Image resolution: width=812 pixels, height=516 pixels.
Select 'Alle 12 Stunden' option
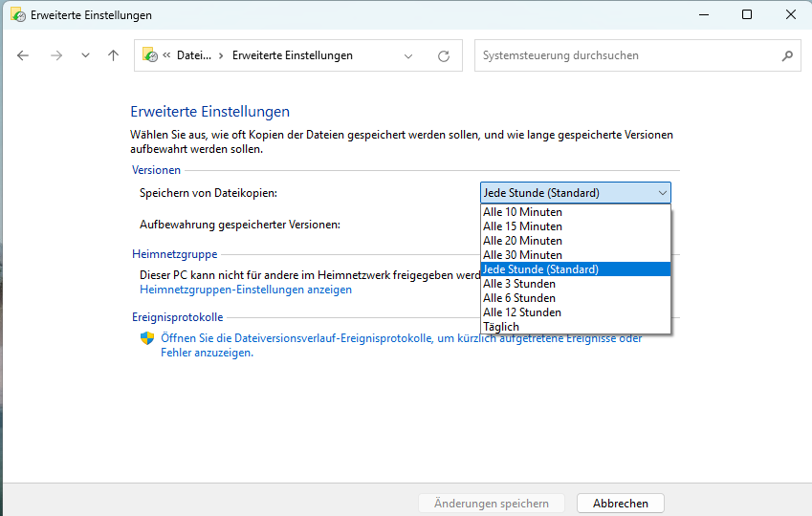pos(576,312)
